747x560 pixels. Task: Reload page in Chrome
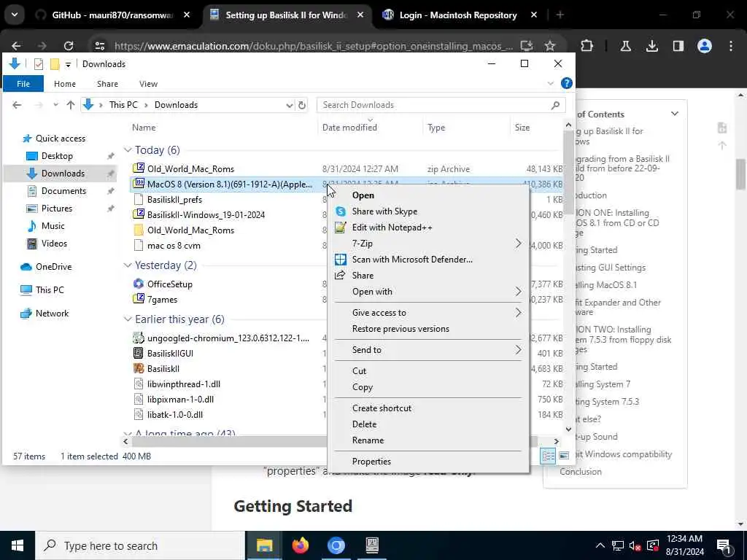pyautogui.click(x=69, y=46)
